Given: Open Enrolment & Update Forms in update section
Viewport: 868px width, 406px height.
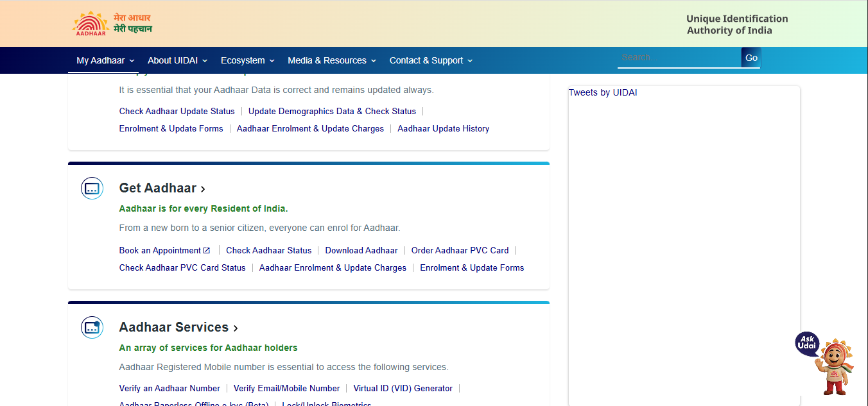Looking at the screenshot, I should [x=171, y=128].
